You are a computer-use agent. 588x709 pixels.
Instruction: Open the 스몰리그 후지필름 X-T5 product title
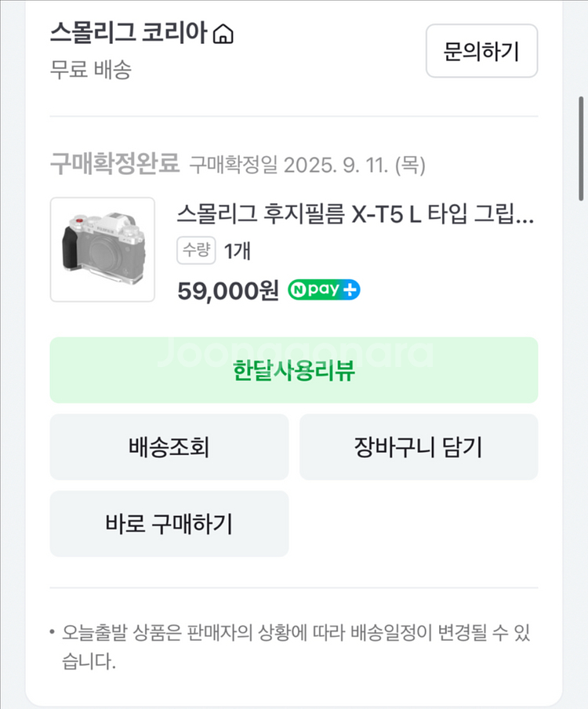tap(356, 214)
